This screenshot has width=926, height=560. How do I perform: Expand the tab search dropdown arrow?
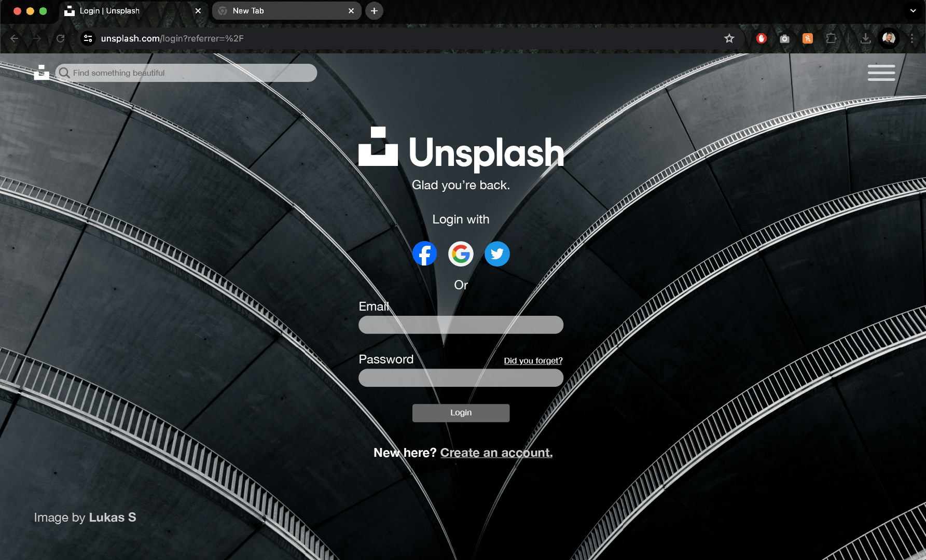913,10
